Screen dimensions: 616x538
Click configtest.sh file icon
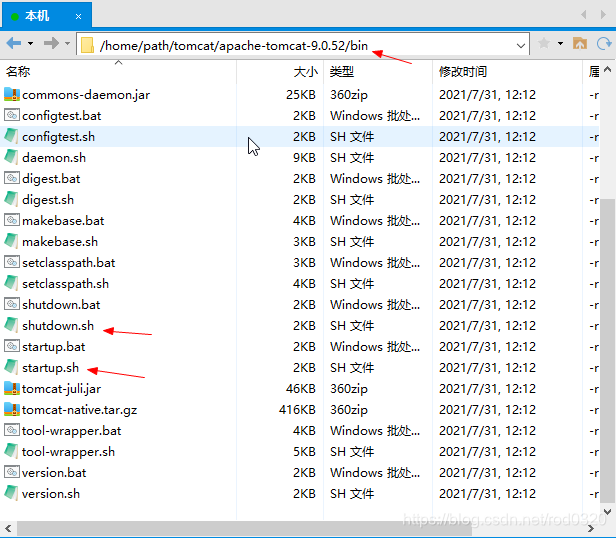[12, 136]
